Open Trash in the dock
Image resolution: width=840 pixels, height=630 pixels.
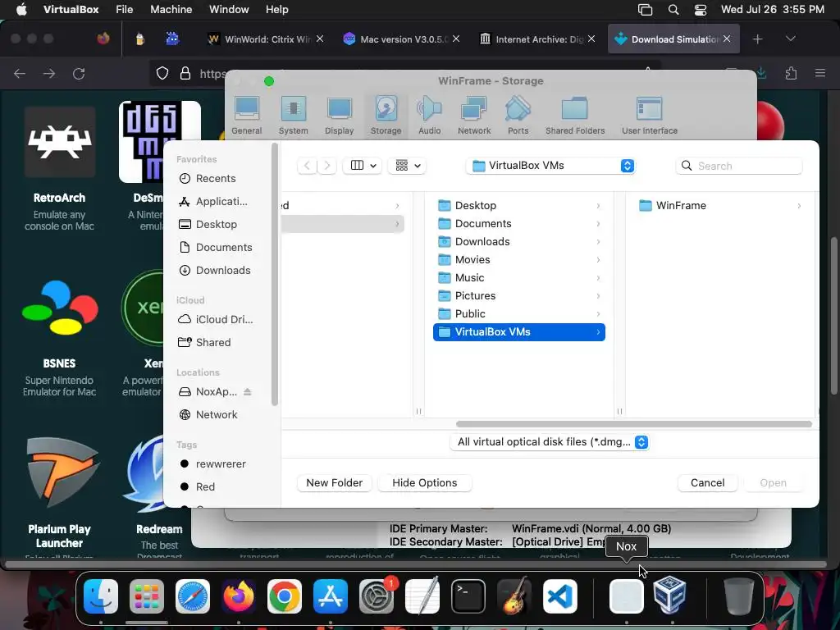(739, 596)
